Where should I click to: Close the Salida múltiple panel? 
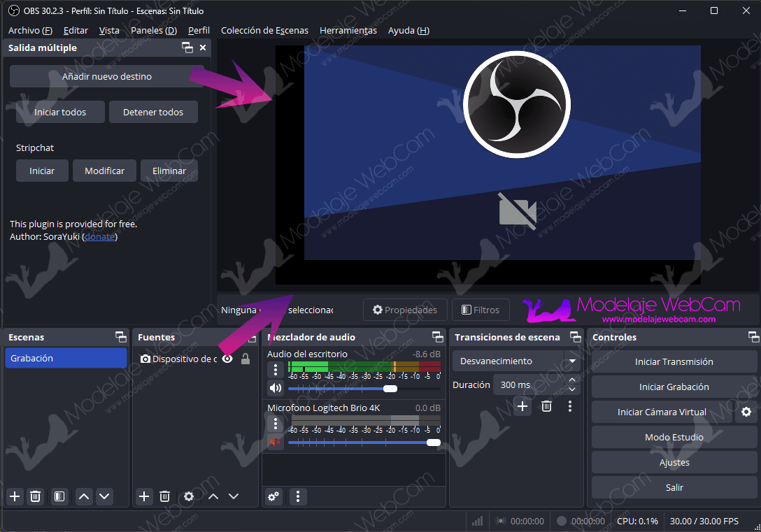pos(203,48)
